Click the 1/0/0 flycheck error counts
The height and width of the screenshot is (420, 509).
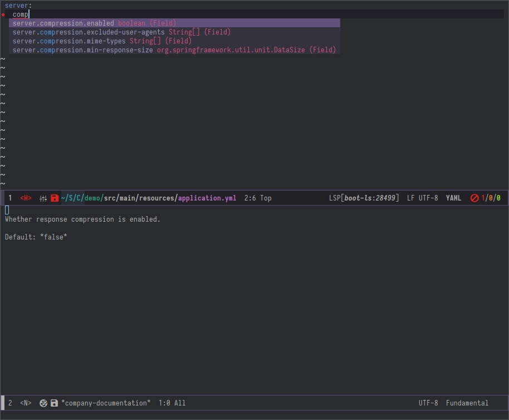pos(491,198)
